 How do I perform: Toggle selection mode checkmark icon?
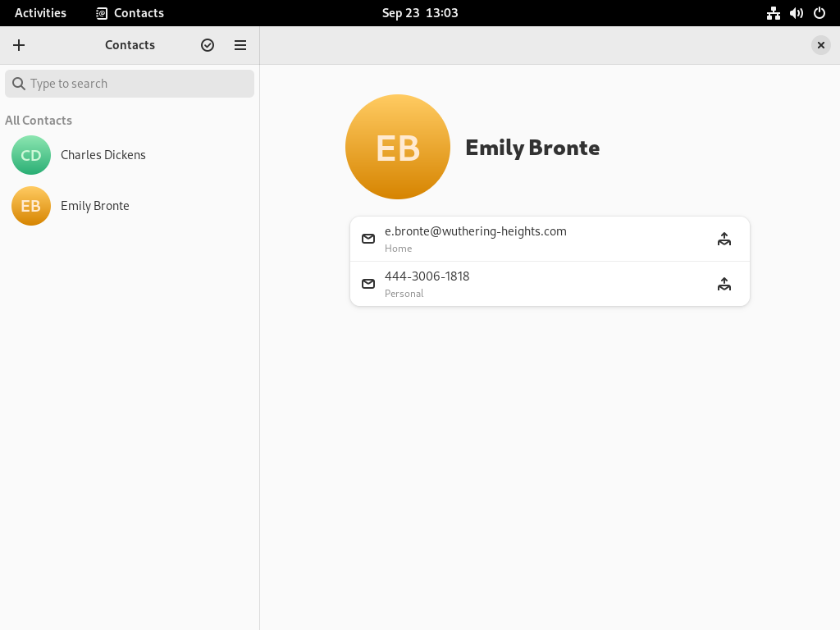208,45
